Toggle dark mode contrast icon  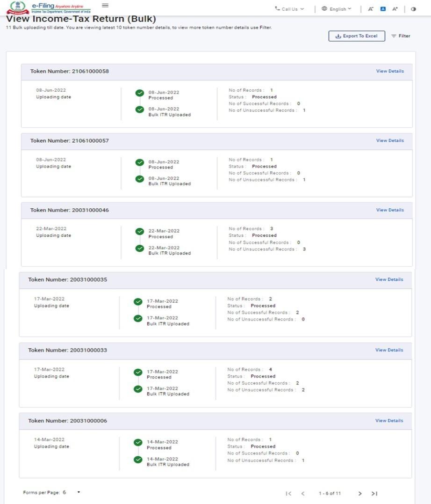click(x=413, y=8)
